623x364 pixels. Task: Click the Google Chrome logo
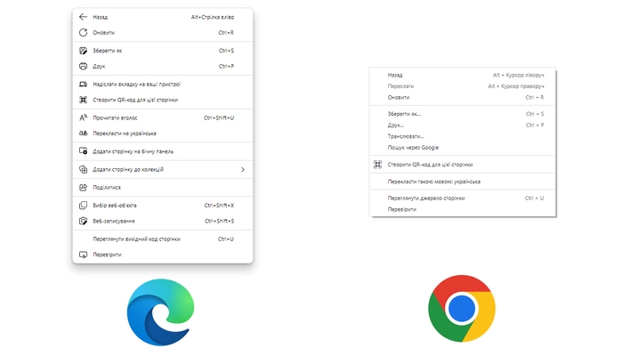click(x=462, y=308)
